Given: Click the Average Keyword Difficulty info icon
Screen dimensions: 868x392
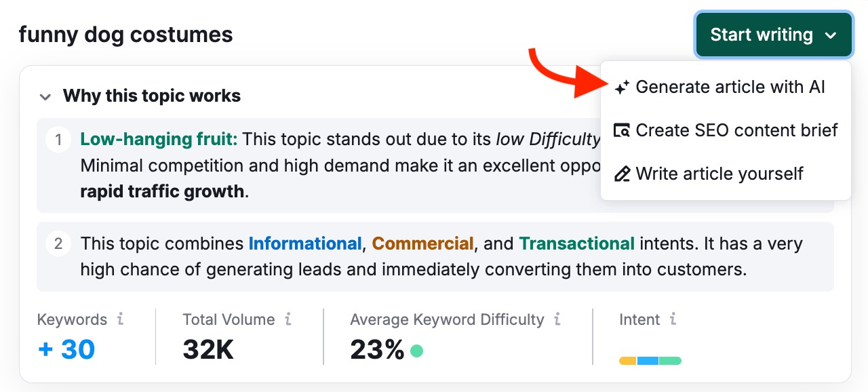Looking at the screenshot, I should click(x=557, y=319).
